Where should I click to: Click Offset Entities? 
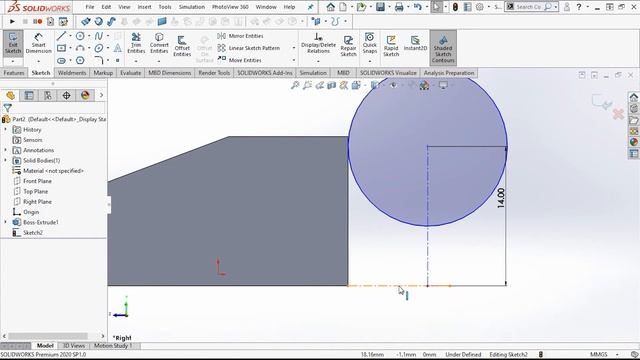[x=182, y=46]
